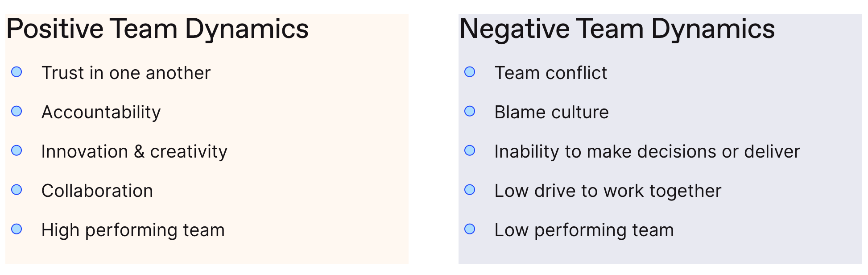This screenshot has width=868, height=275.
Task: Click the bullet next to "Accountability"
Action: [x=17, y=111]
